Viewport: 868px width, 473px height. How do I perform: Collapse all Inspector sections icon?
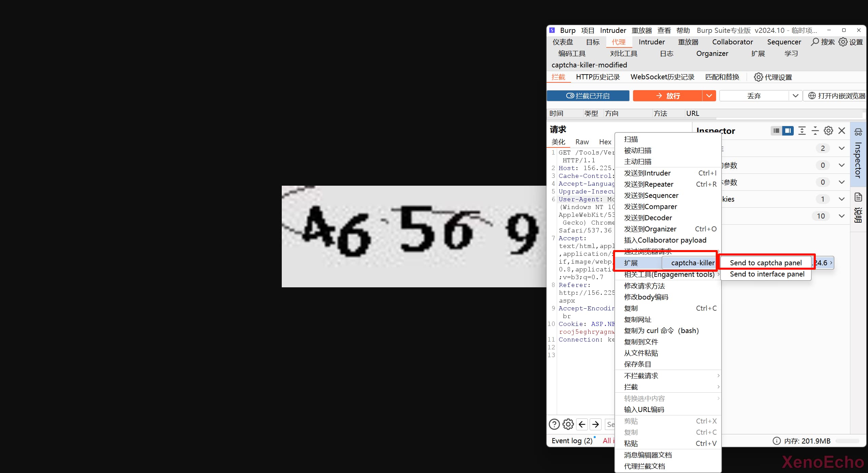tap(815, 131)
